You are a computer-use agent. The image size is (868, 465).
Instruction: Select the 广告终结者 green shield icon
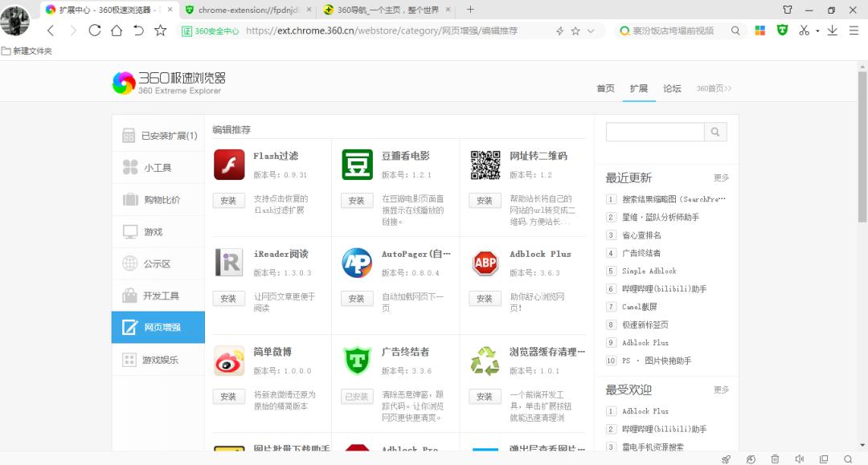[356, 359]
